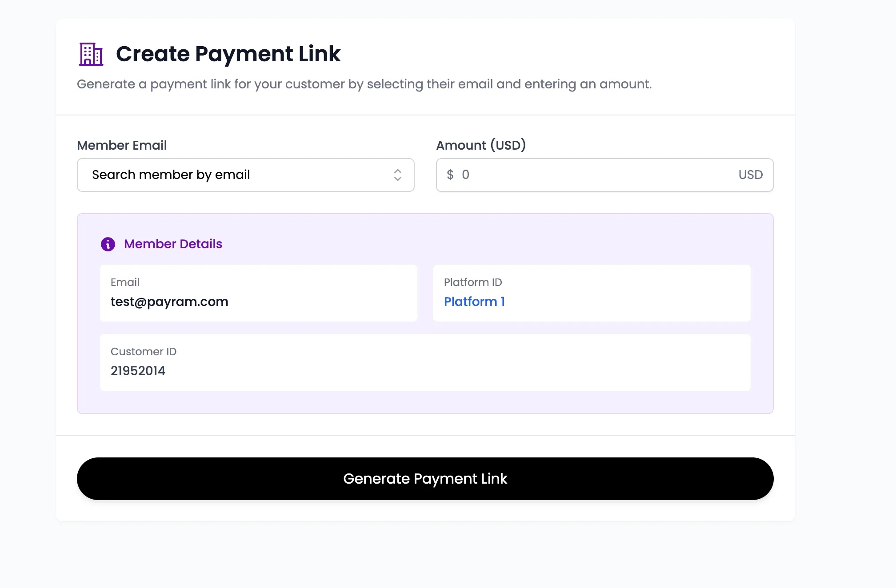Click the Member Details info icon
This screenshot has width=896, height=588.
[108, 244]
